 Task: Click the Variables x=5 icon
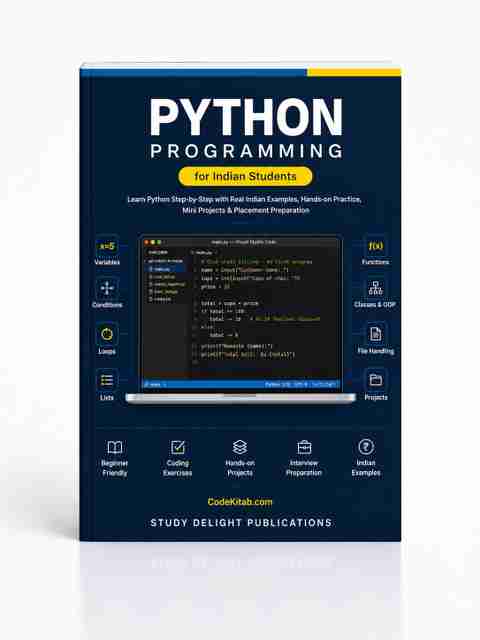107,247
